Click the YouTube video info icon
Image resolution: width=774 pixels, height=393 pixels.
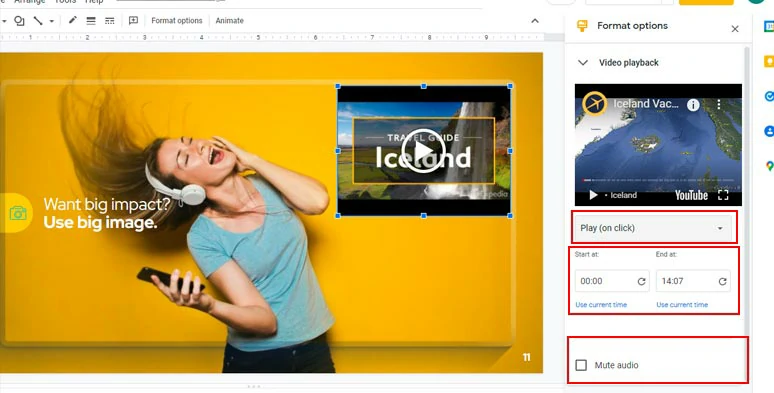(693, 104)
